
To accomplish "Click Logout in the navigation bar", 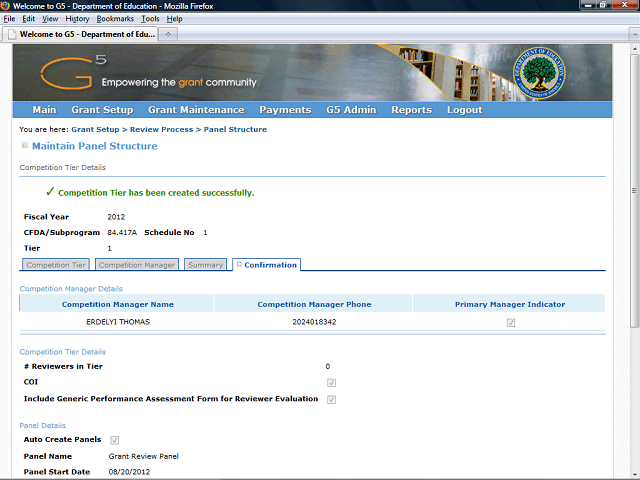I will 464,110.
